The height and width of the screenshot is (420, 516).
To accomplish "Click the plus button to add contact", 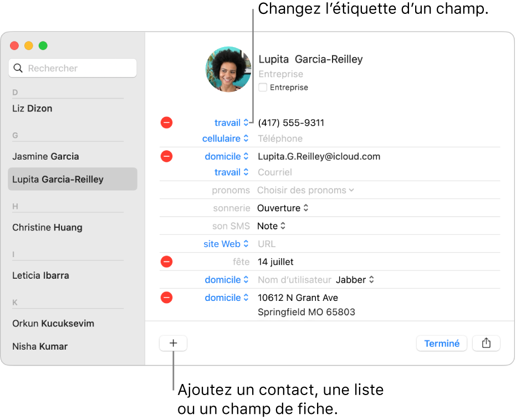I will coord(173,344).
